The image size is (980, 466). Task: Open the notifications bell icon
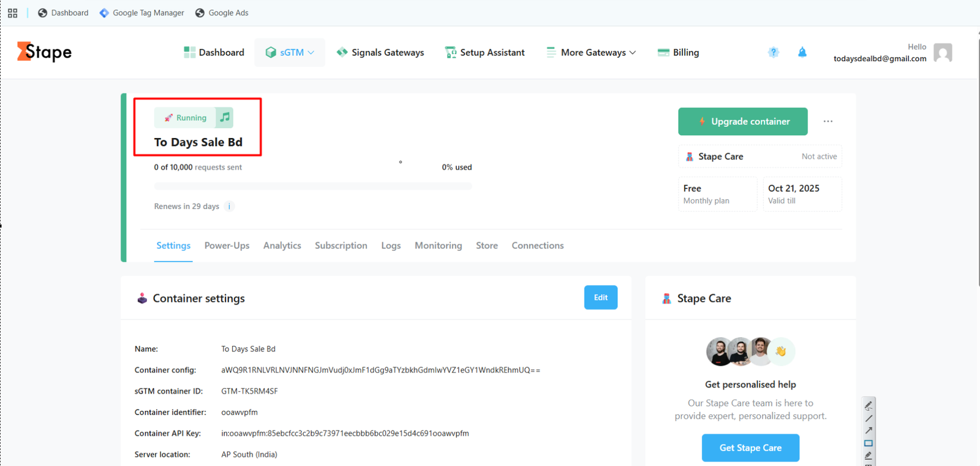(x=802, y=53)
